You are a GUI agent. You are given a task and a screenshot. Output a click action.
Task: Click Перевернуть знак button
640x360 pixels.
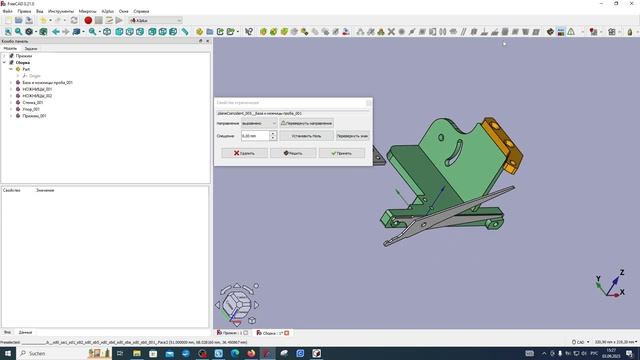[353, 136]
